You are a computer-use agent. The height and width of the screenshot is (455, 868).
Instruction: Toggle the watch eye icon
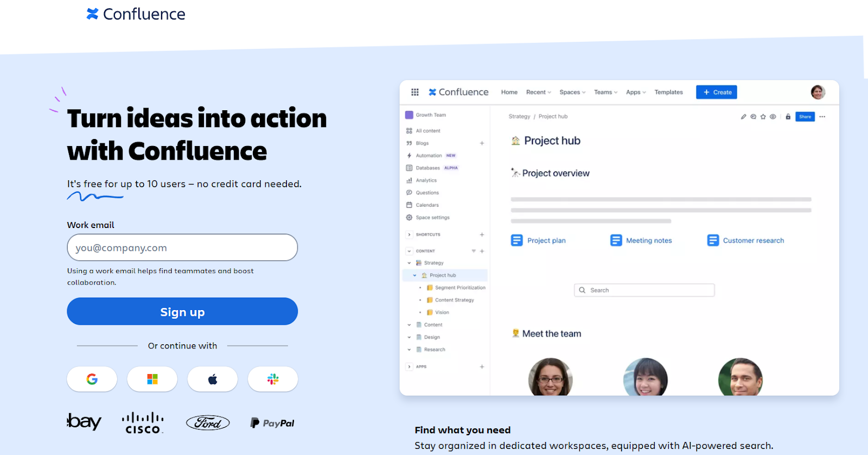tap(773, 117)
